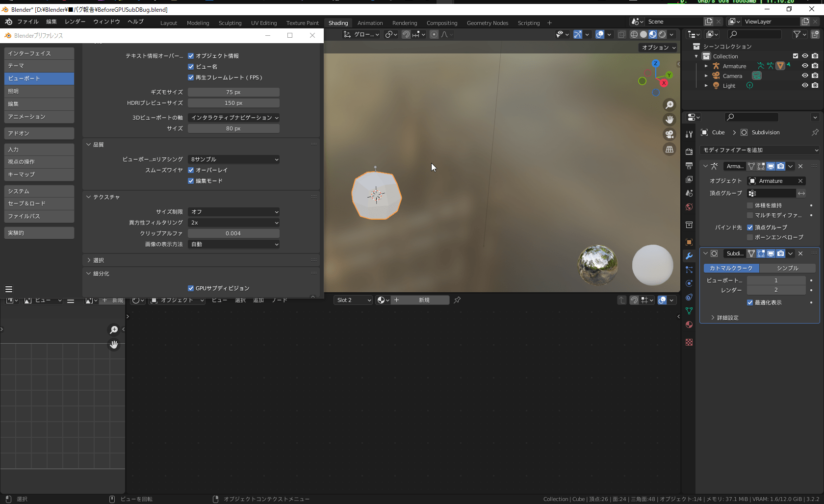The width and height of the screenshot is (824, 504).
Task: Switch to the Animation workspace tab
Action: [370, 23]
